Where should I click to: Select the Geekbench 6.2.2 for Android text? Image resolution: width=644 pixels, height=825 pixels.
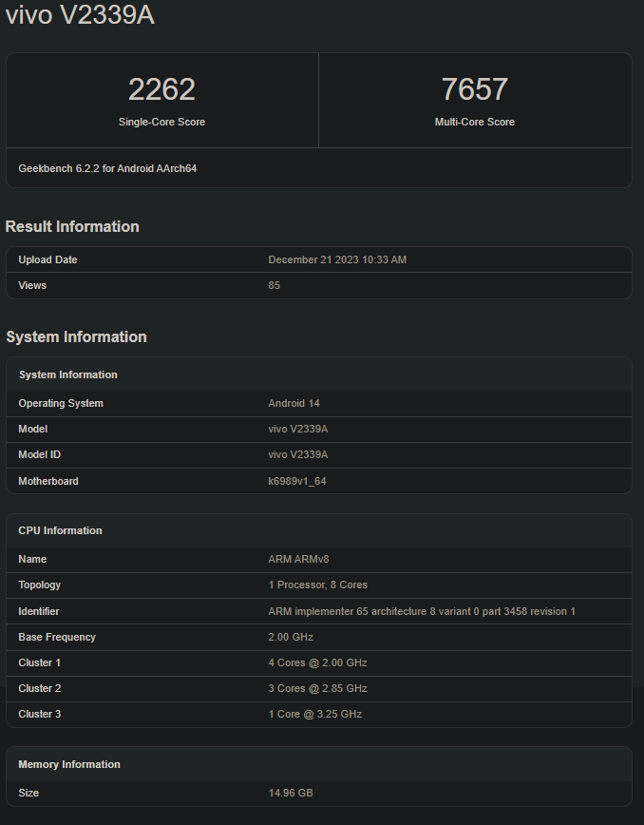click(x=107, y=168)
